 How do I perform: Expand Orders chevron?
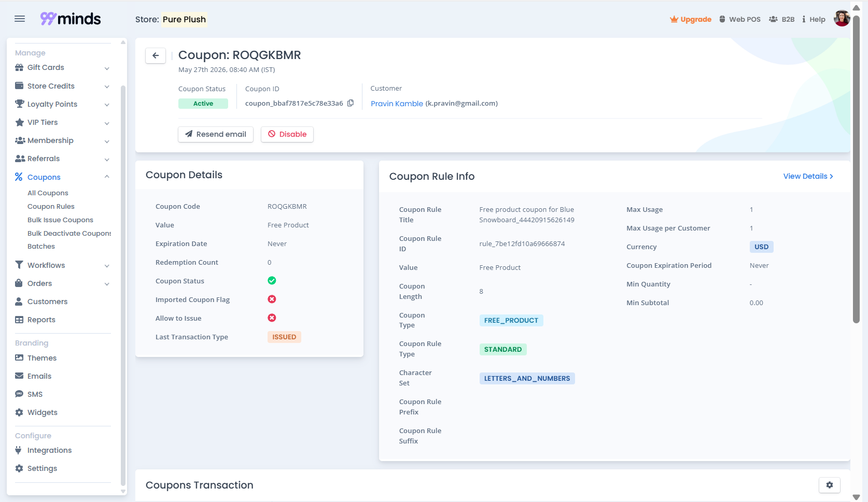click(x=107, y=284)
